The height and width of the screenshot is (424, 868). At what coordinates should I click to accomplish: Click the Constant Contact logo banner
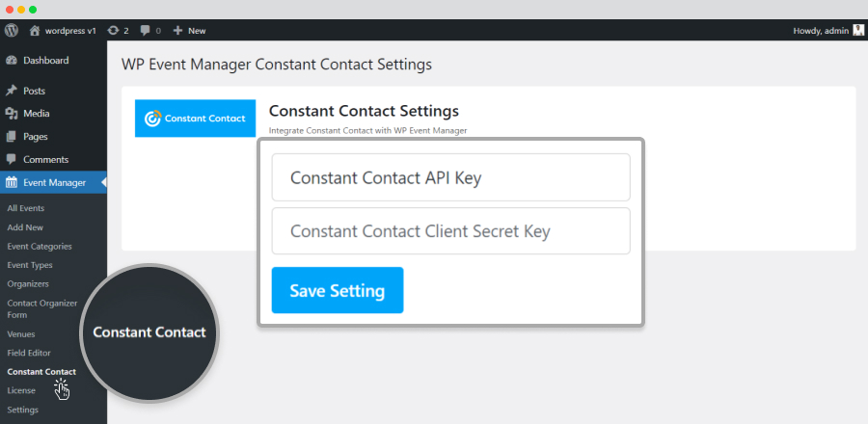pyautogui.click(x=196, y=119)
